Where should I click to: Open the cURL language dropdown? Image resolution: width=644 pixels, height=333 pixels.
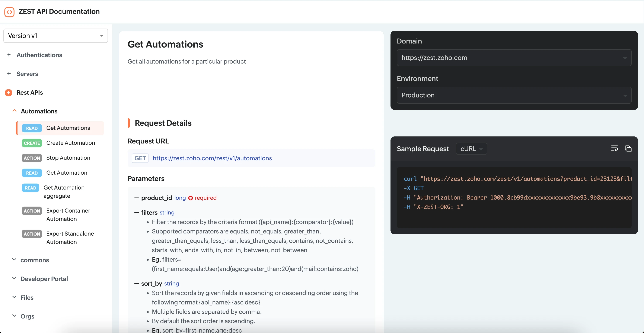click(471, 149)
